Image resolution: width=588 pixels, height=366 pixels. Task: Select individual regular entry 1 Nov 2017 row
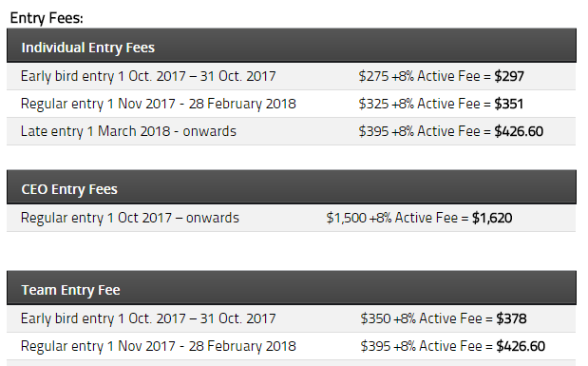[291, 104]
